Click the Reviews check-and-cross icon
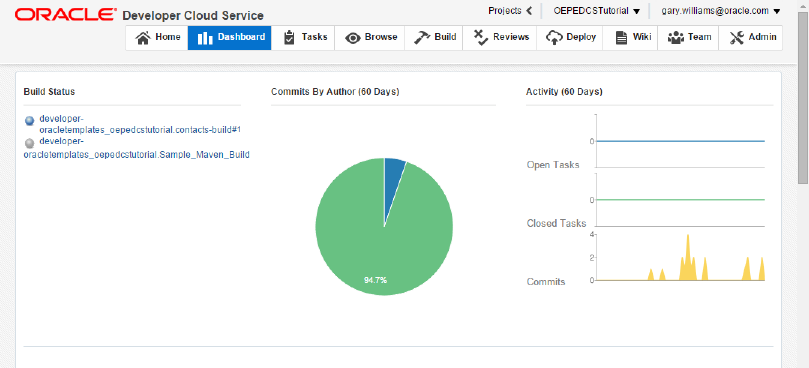Screen dimensions: 809x368 coord(481,38)
